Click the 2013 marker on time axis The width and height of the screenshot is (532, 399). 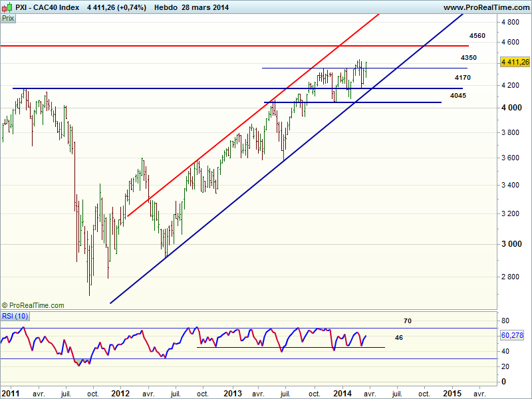232,393
